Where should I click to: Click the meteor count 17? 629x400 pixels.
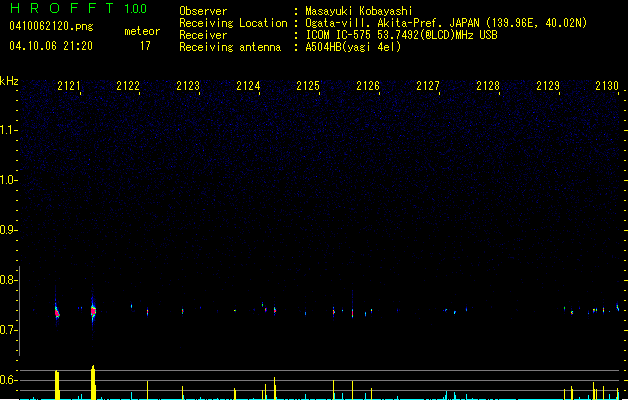tap(145, 46)
